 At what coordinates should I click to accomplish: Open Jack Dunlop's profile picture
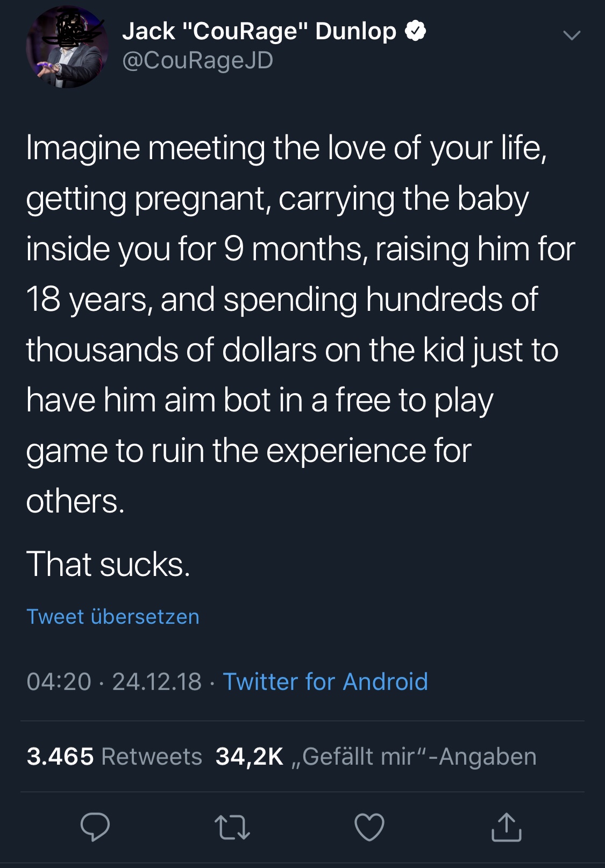(67, 47)
